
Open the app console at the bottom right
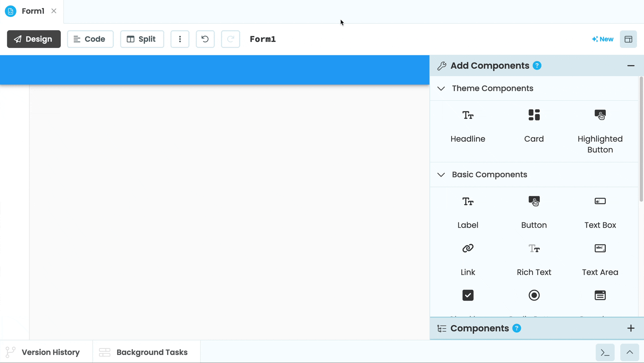605,352
